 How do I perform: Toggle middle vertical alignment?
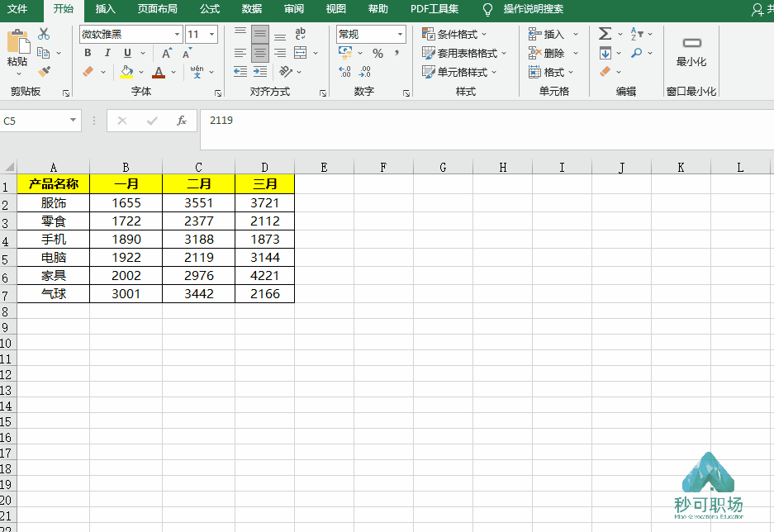[x=260, y=34]
